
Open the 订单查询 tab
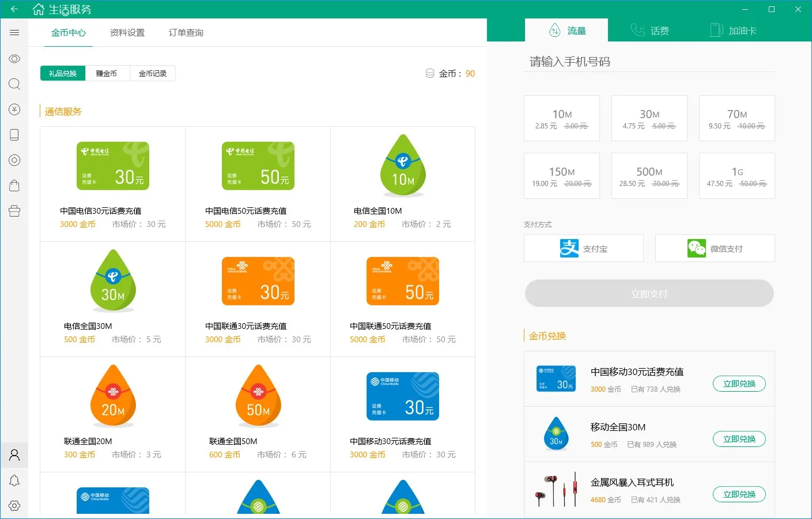[x=186, y=33]
